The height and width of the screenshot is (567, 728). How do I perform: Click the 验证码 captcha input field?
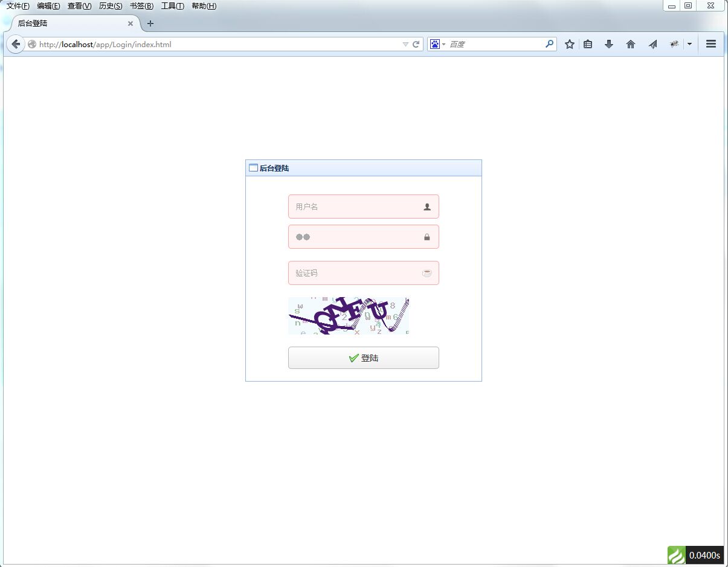pos(364,273)
